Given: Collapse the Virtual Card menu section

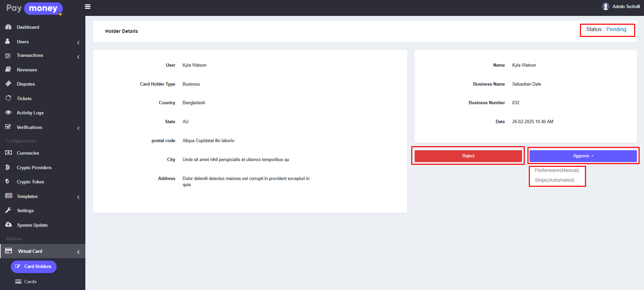Looking at the screenshot, I should tap(78, 252).
